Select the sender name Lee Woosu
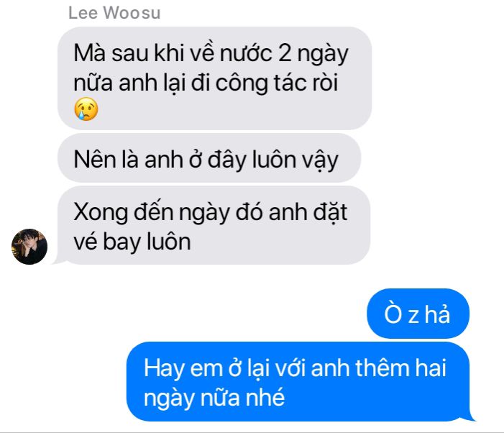The image size is (504, 433). coord(114,13)
